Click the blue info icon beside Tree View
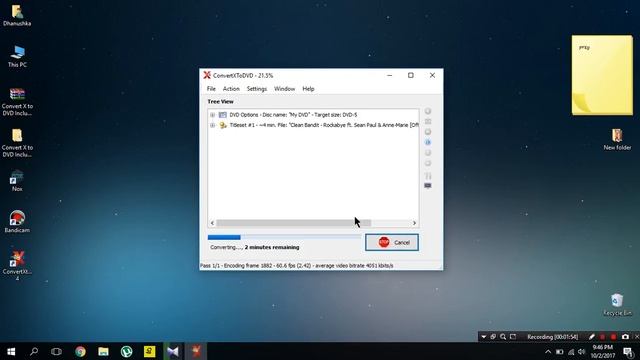This screenshot has width=640, height=360. 428,142
